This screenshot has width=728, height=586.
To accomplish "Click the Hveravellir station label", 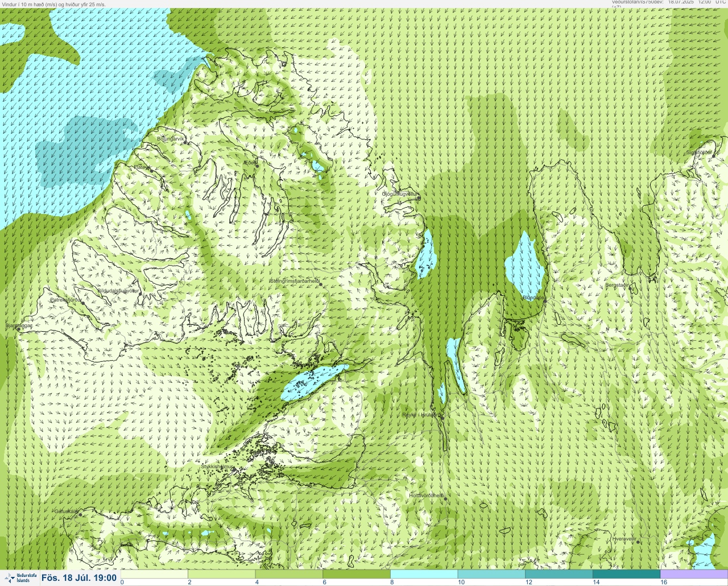I will pyautogui.click(x=624, y=538).
